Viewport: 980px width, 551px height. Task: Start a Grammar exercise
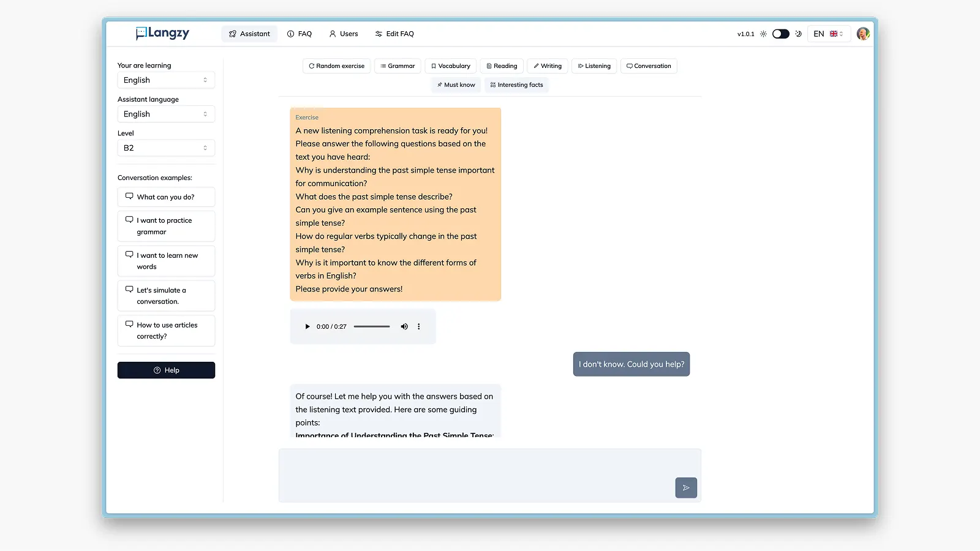(x=398, y=66)
